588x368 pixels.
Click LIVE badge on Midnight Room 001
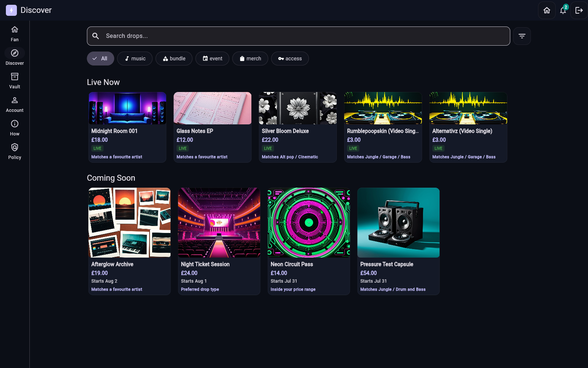click(97, 148)
